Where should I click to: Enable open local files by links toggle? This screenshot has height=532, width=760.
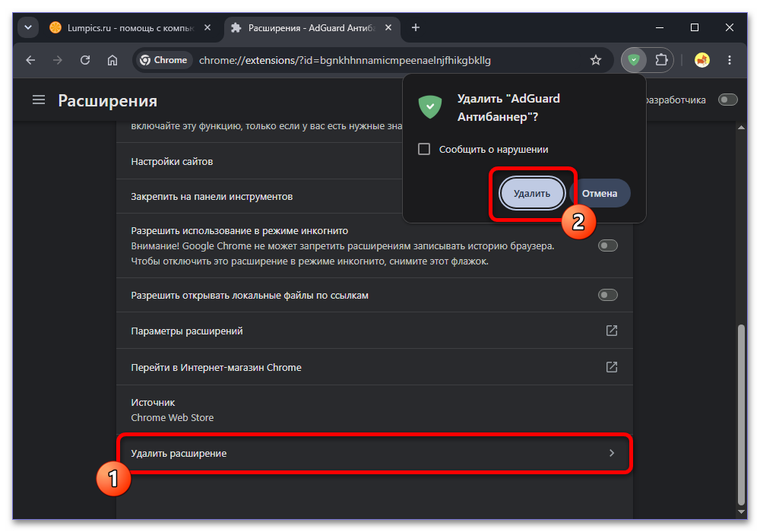click(x=608, y=295)
